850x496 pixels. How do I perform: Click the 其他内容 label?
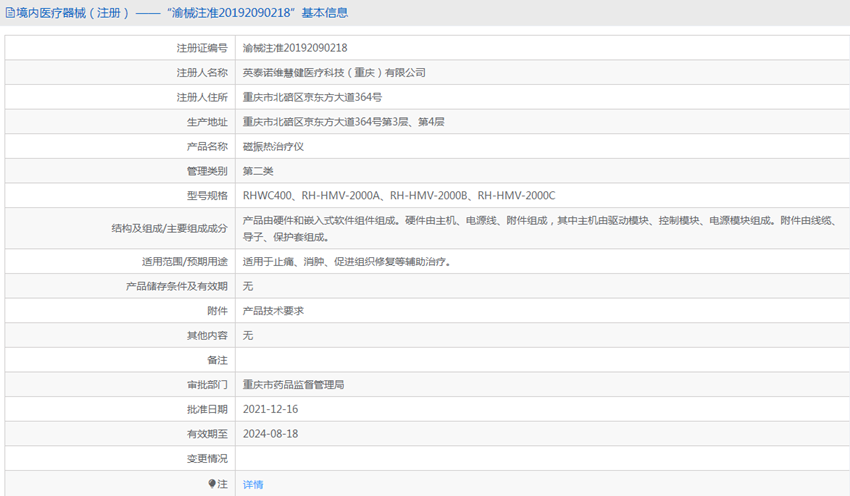click(x=208, y=336)
